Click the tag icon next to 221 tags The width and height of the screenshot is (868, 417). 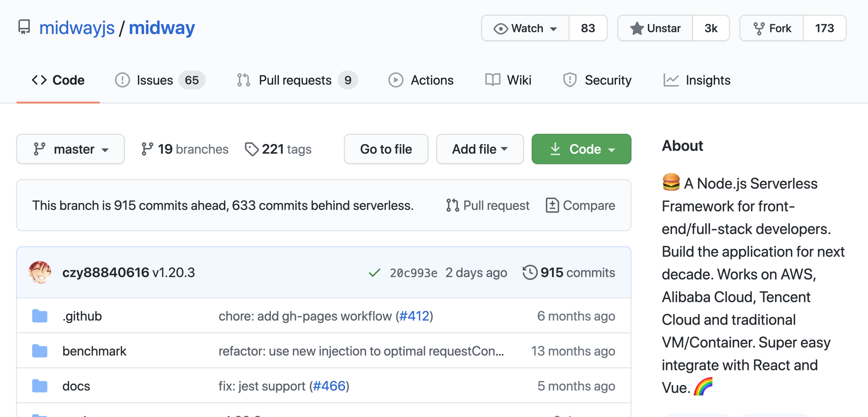tap(251, 149)
